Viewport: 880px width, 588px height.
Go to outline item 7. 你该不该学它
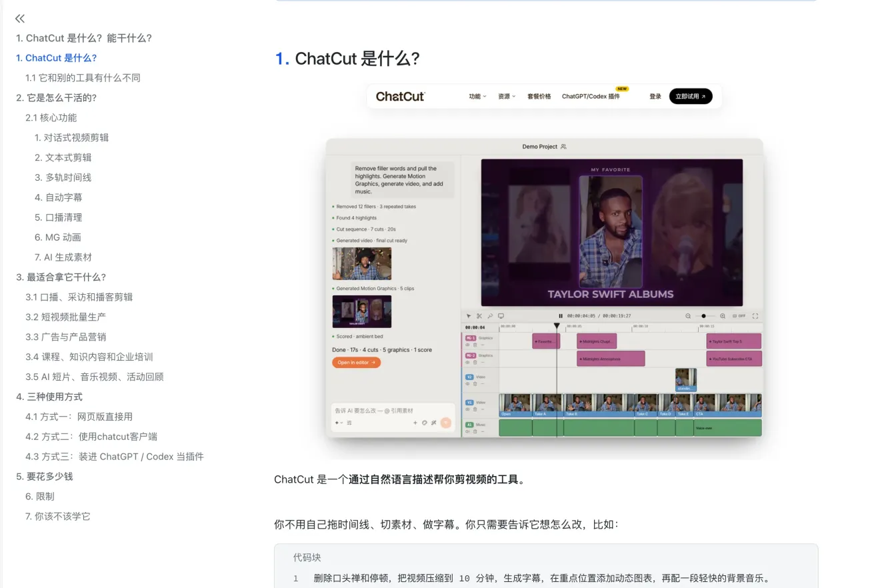58,517
